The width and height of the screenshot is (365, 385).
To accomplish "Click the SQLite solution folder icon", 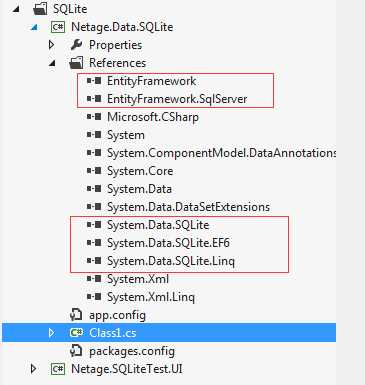I will 40,9.
